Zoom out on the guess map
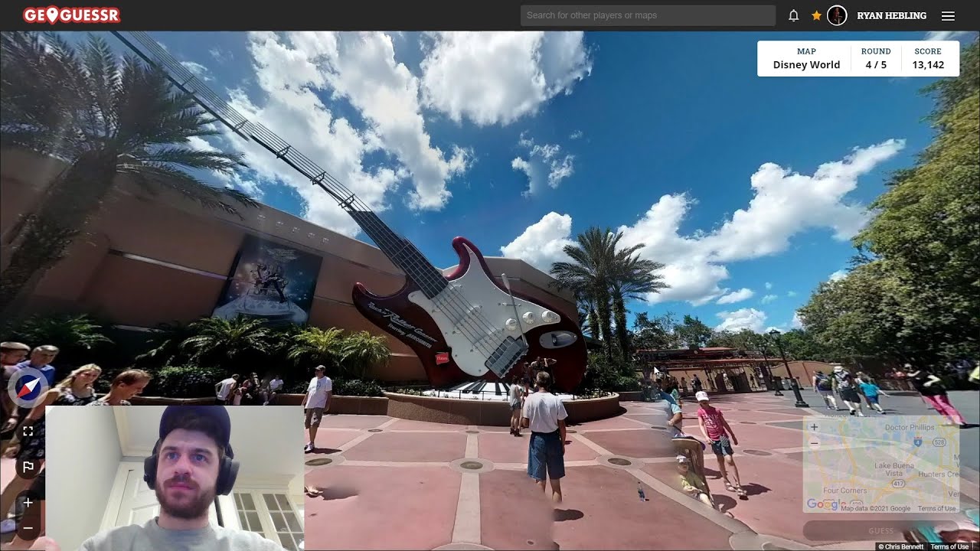Screen dimensions: 980x551 (814, 442)
